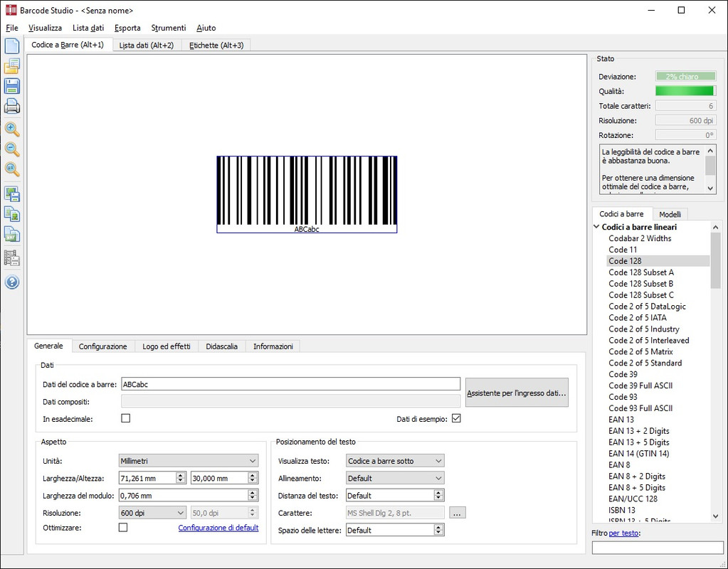Uncheck the Dati di esempio checkbox
The width and height of the screenshot is (728, 569).
pyautogui.click(x=456, y=418)
